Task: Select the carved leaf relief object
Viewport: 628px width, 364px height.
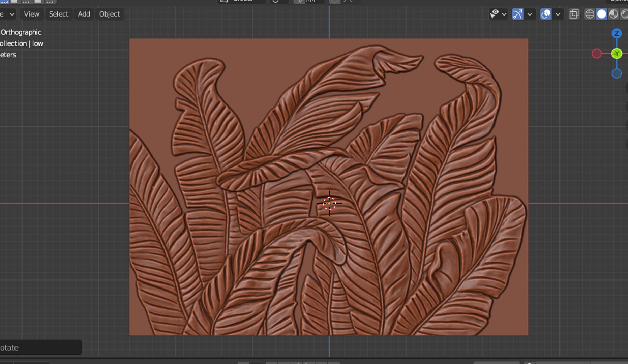Action: coord(329,187)
